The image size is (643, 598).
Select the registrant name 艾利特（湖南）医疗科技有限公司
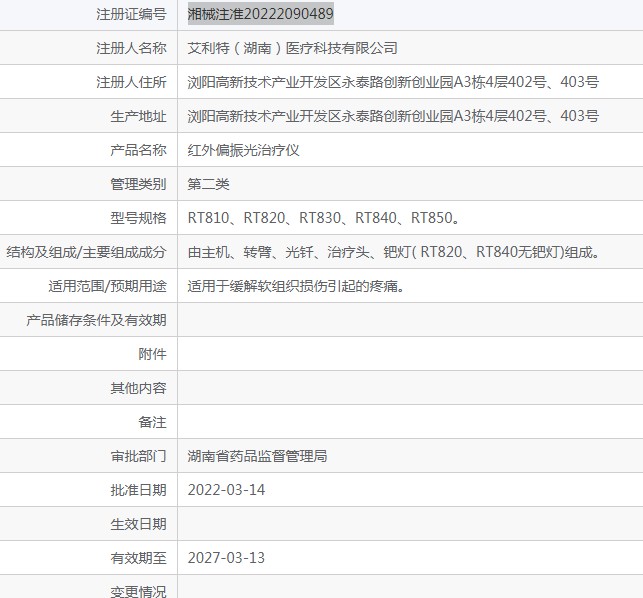pyautogui.click(x=292, y=48)
